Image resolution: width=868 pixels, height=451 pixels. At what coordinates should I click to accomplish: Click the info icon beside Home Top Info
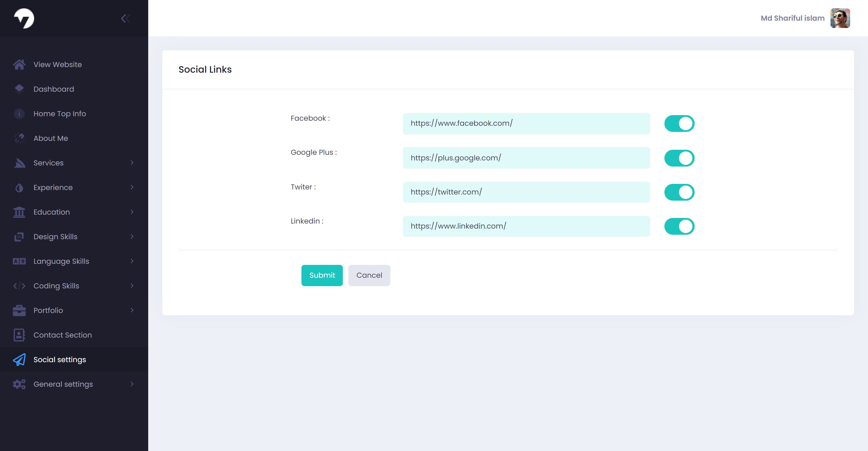pyautogui.click(x=19, y=114)
